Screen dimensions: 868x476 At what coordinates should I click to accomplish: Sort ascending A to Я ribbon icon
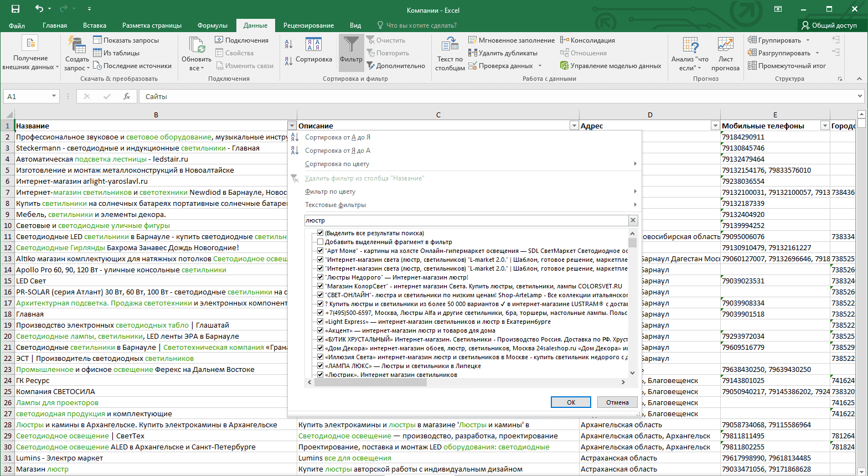point(288,44)
